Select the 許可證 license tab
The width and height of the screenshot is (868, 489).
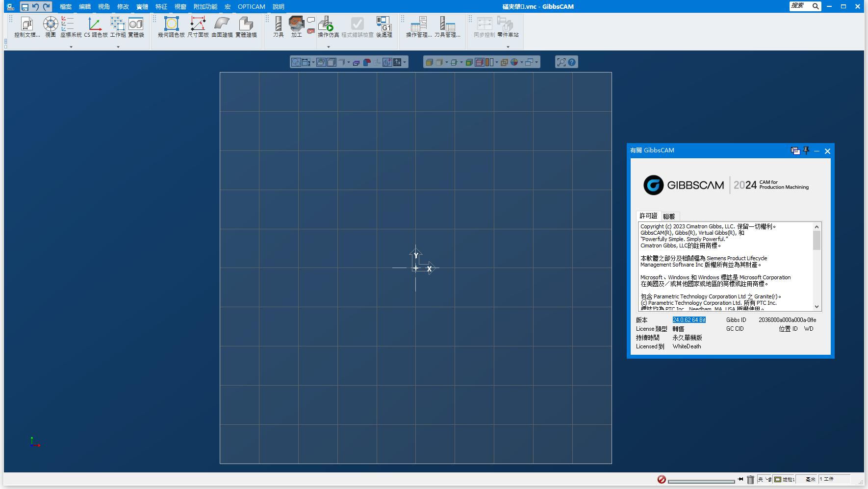[x=648, y=216]
